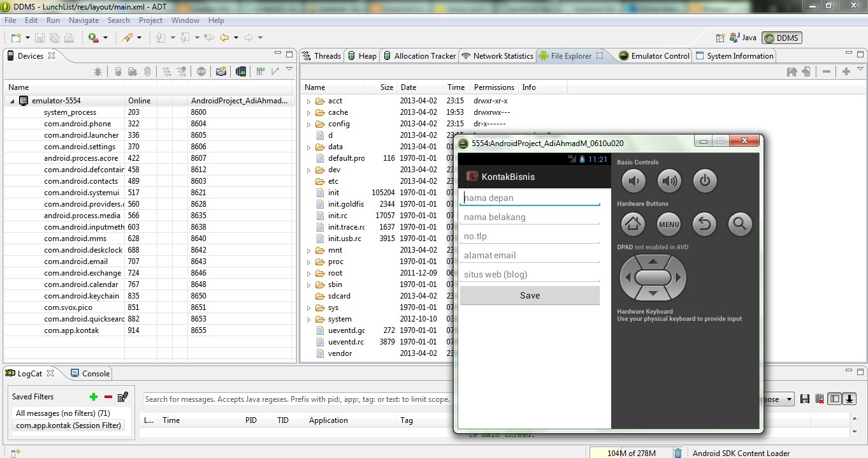Switch to the Console tab
868x458 pixels.
[x=90, y=374]
